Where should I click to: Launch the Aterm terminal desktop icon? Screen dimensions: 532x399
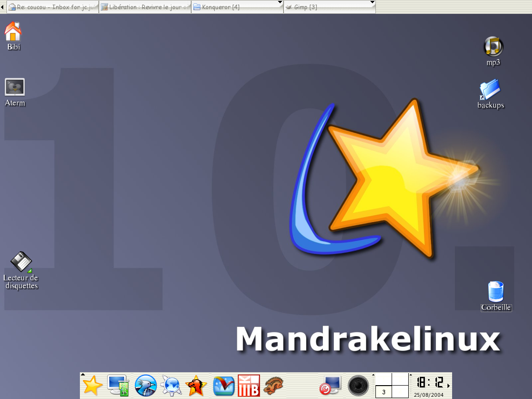(x=15, y=87)
